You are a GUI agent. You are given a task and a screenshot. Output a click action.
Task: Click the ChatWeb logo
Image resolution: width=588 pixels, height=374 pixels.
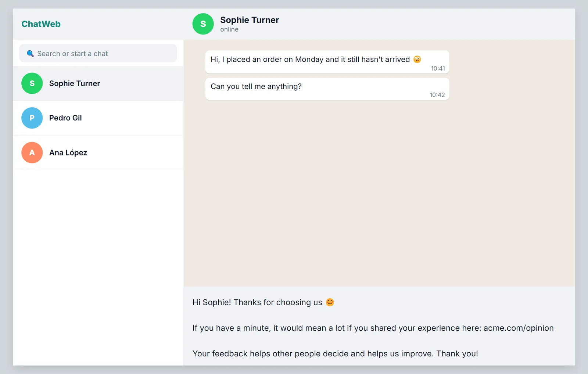click(x=41, y=24)
